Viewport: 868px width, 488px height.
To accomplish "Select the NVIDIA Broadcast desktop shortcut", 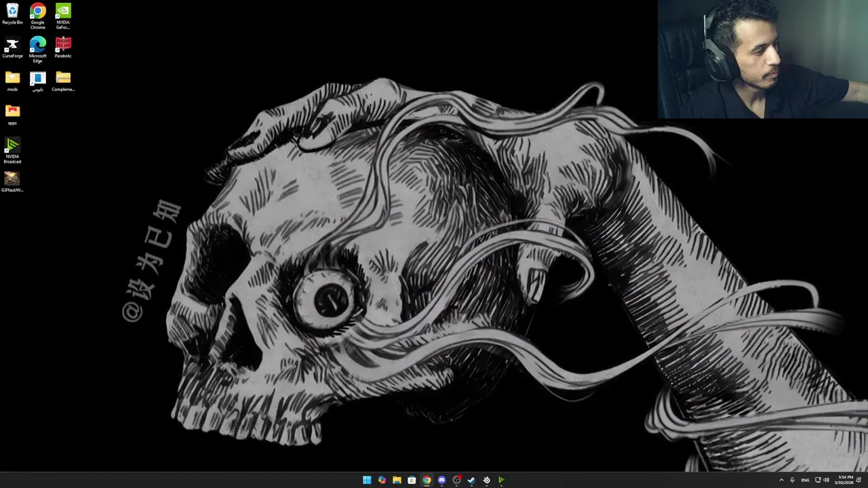I will coord(12,150).
